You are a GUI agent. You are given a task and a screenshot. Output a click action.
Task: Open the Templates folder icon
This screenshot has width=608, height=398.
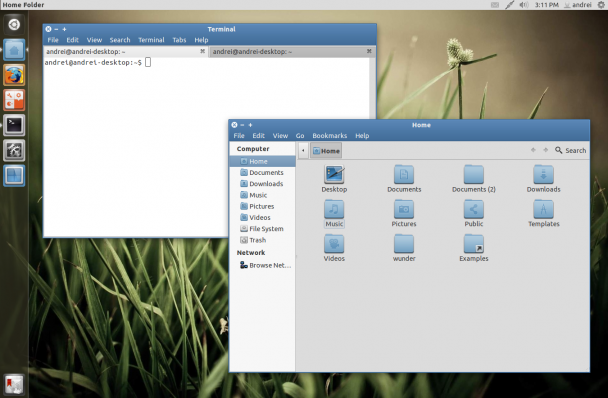(x=543, y=213)
